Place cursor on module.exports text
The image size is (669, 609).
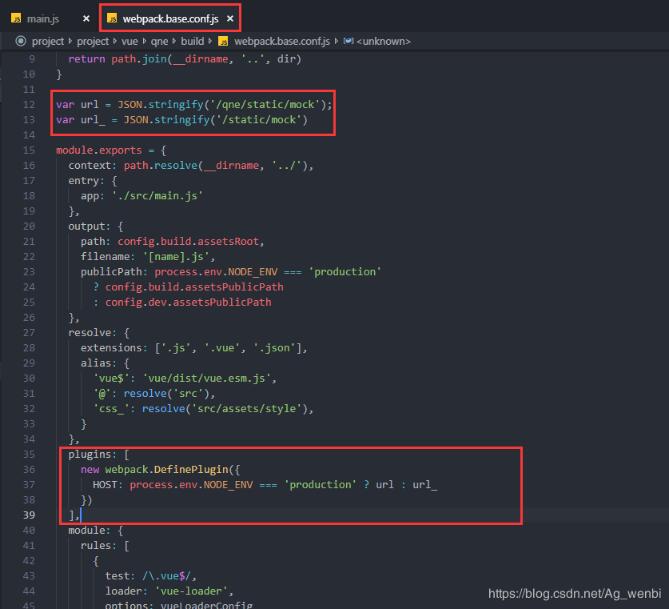click(x=100, y=150)
